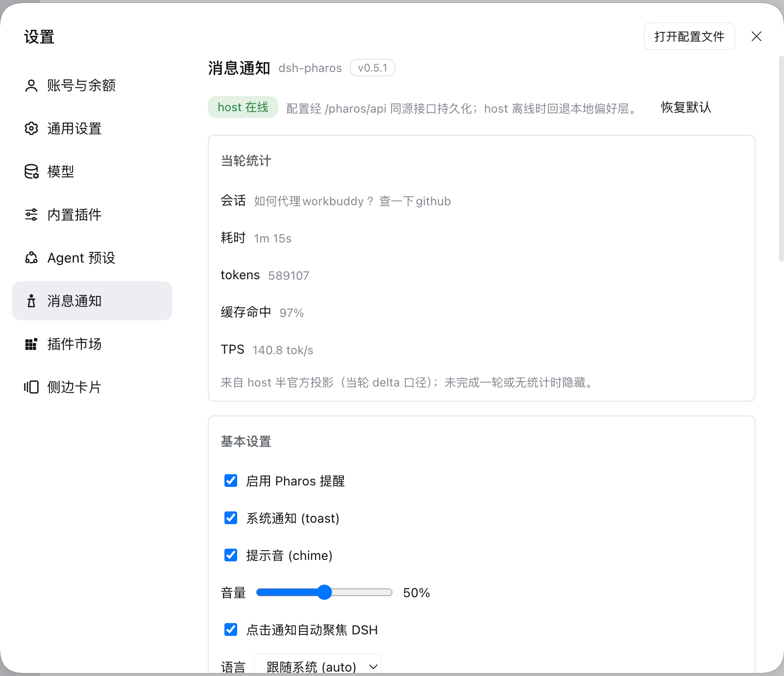784x676 pixels.
Task: Click the lighthouse icon beside 消息通知
Action: tap(31, 301)
